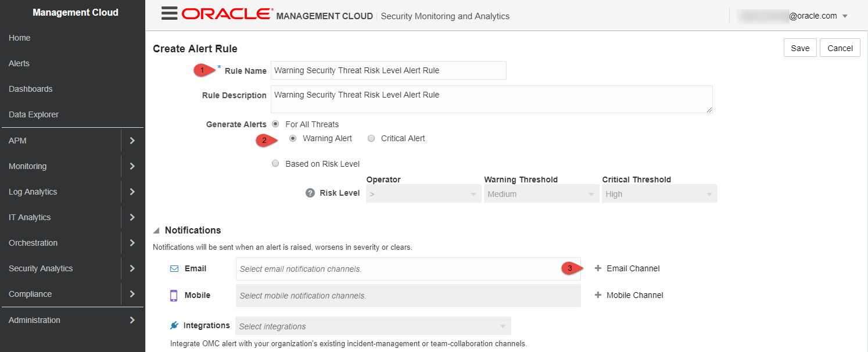Expand the Monitoring submenu arrow
Image resolution: width=868 pixels, height=352 pixels.
pyautogui.click(x=132, y=166)
